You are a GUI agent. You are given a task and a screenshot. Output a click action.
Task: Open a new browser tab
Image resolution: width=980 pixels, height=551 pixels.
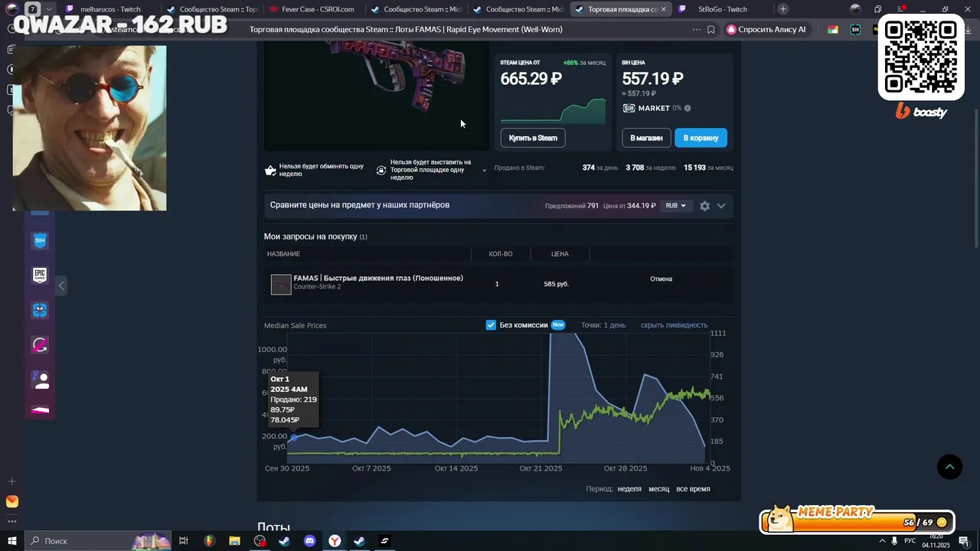[782, 9]
